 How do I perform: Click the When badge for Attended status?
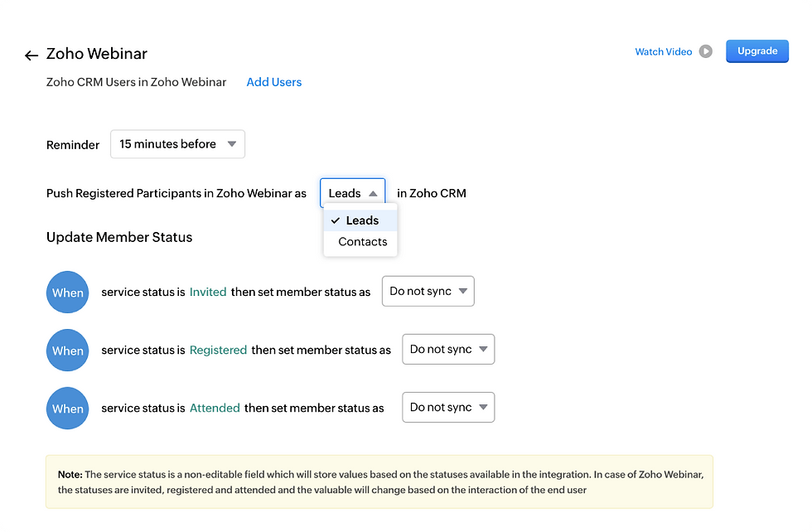[x=67, y=409]
